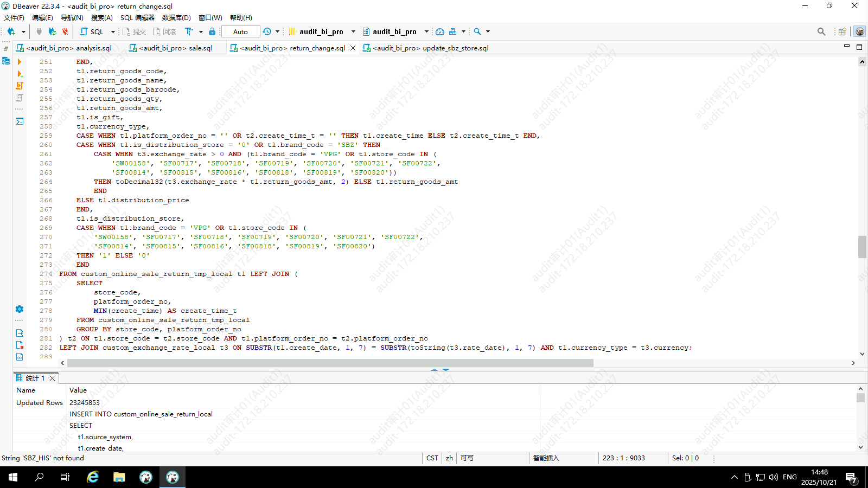Click the magnifier search icon at toolbar right
This screenshot has height=488, width=868.
(x=821, y=31)
